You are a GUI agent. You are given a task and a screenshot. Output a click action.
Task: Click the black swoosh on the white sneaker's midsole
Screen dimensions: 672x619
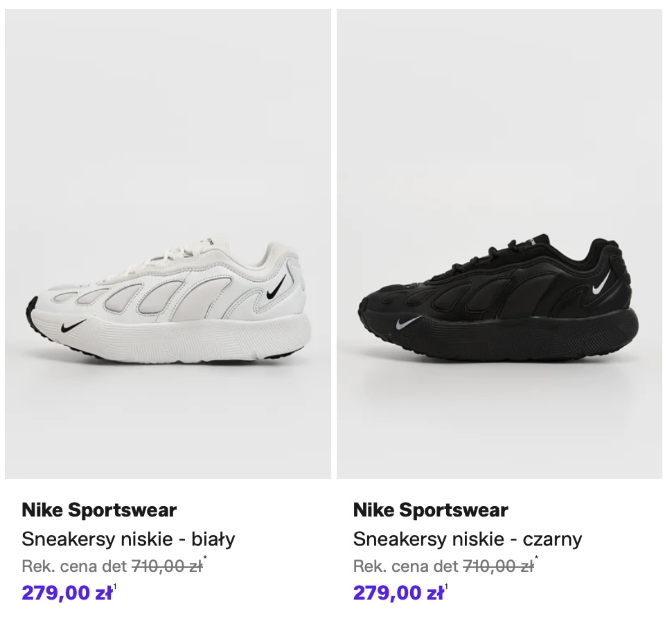tap(73, 326)
